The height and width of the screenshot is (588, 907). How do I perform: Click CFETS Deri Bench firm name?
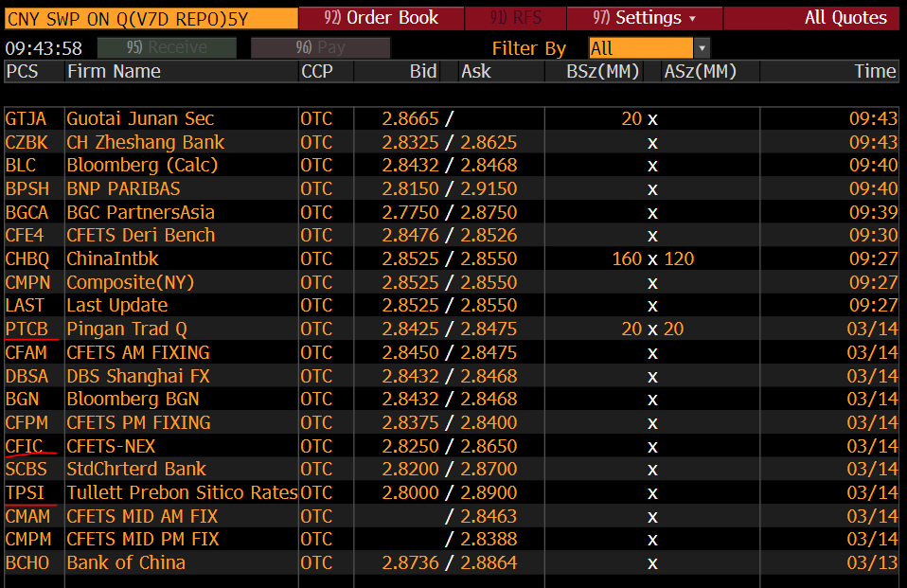coord(141,236)
